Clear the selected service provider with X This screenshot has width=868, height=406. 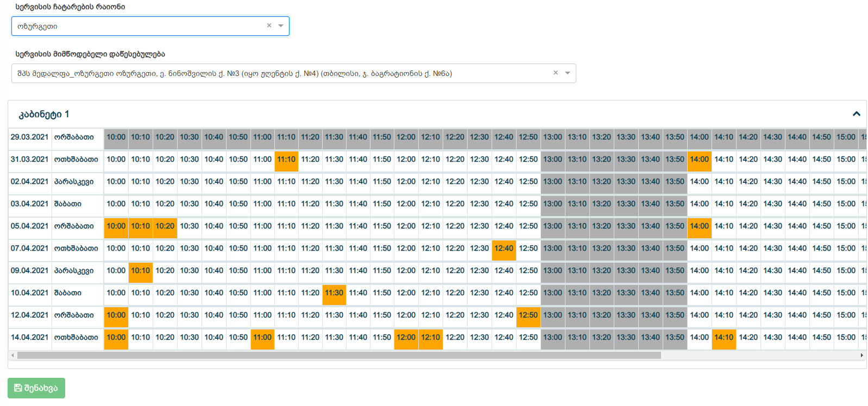(556, 73)
